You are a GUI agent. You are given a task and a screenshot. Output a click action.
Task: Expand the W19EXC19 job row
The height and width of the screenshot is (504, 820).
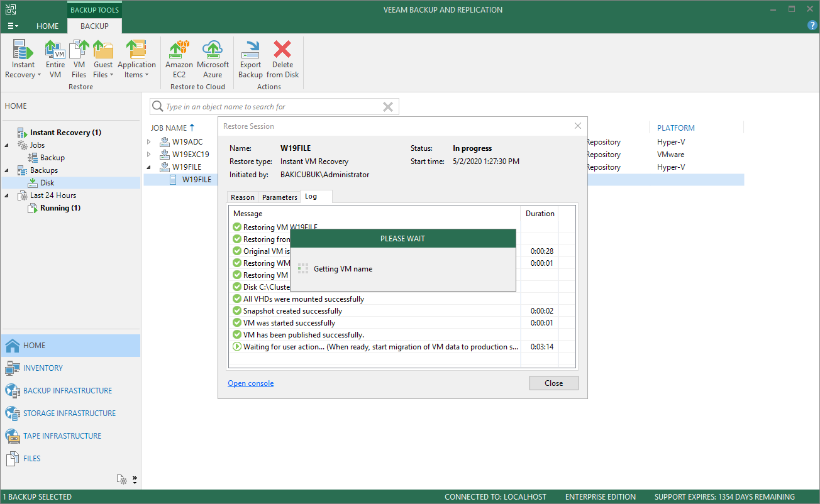149,155
